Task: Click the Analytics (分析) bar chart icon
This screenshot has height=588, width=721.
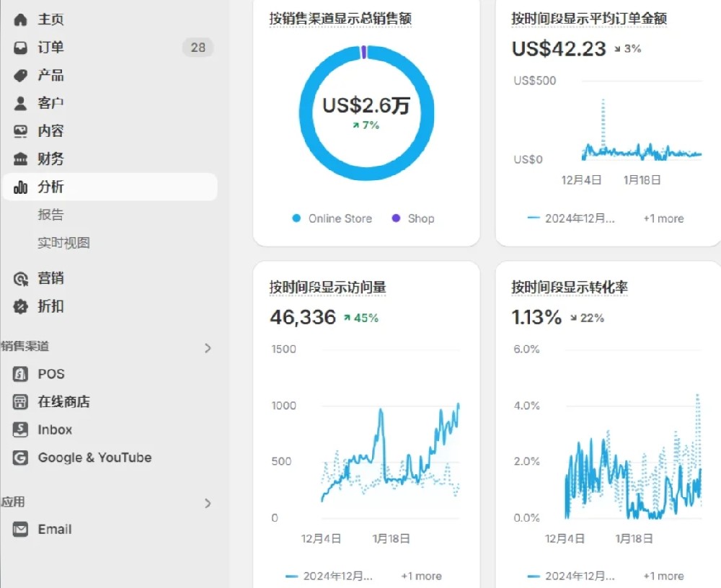Action: pos(20,187)
